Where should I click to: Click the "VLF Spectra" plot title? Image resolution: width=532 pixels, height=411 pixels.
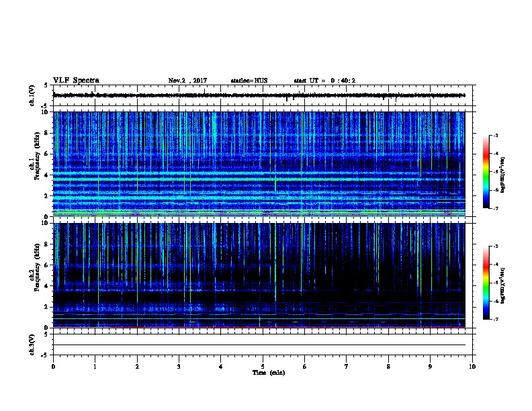(x=76, y=81)
